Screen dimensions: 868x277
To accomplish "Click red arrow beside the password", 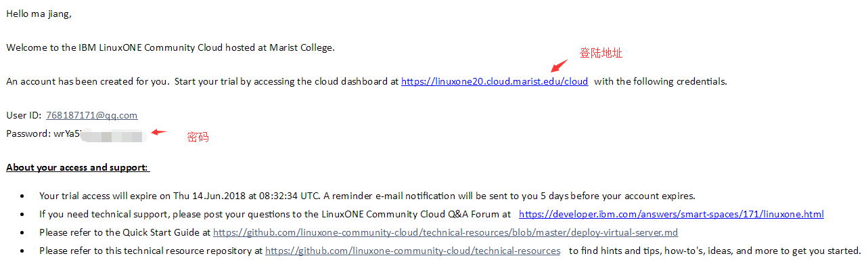I will (158, 132).
